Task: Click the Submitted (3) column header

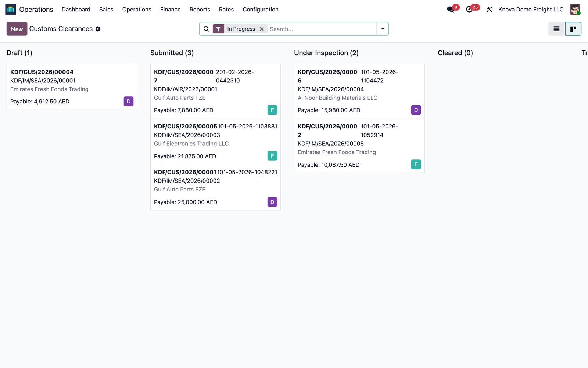Action: click(172, 53)
